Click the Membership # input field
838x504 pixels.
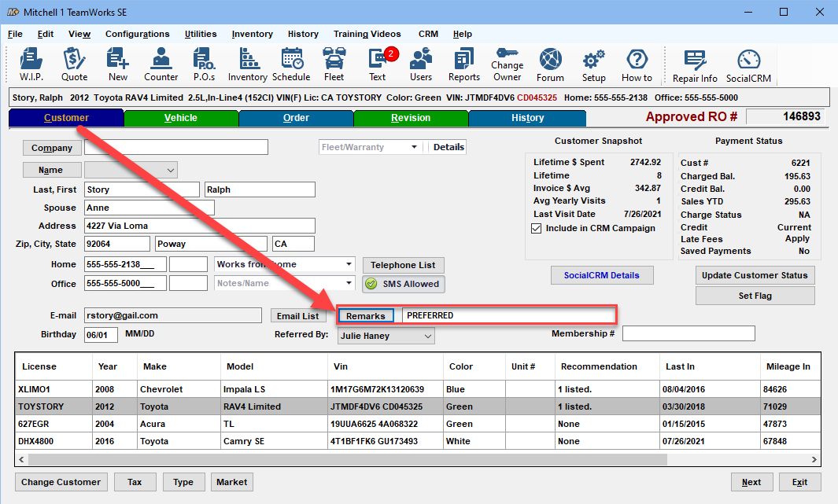688,334
